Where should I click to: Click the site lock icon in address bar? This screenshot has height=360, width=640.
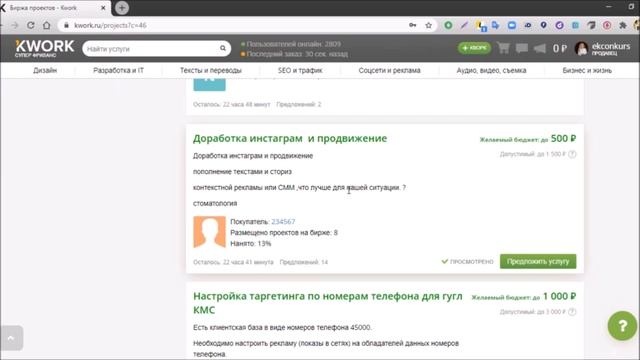tap(67, 25)
